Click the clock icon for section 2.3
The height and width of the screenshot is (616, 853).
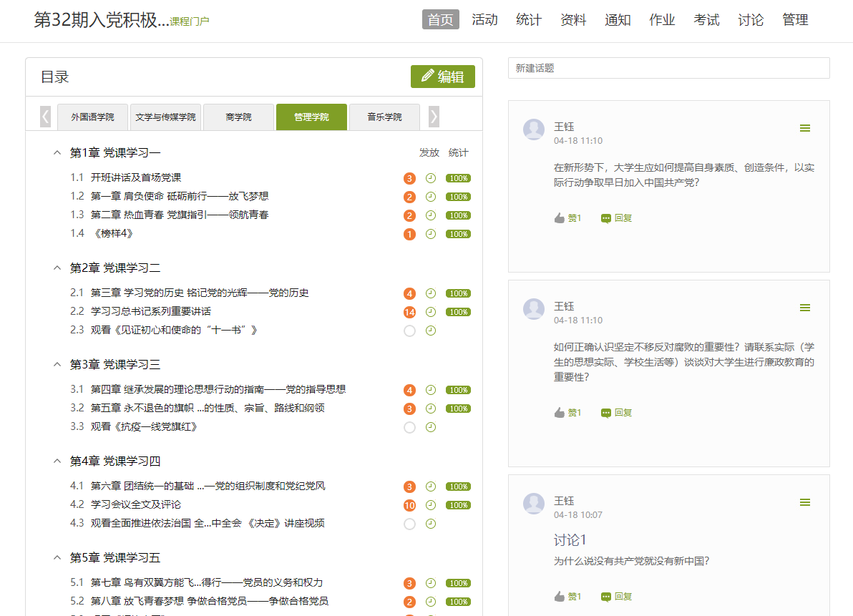coord(431,331)
